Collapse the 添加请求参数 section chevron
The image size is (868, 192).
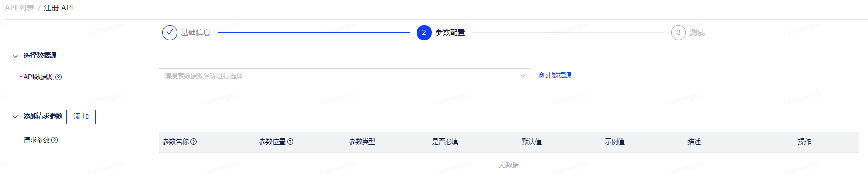click(x=15, y=117)
